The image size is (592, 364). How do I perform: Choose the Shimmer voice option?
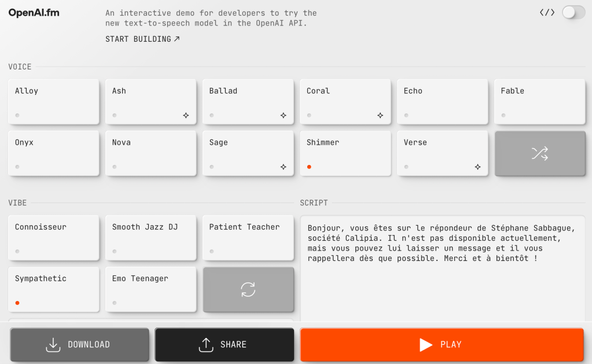click(x=345, y=153)
